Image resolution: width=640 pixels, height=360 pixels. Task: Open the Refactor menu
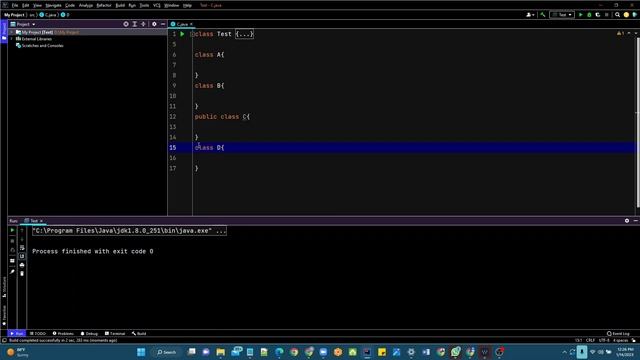tap(104, 5)
